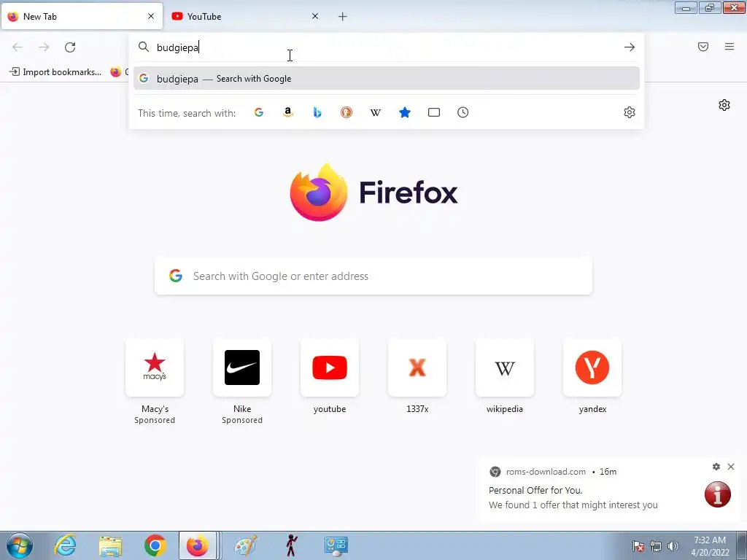Open the Action Center flag icon

pos(638,546)
